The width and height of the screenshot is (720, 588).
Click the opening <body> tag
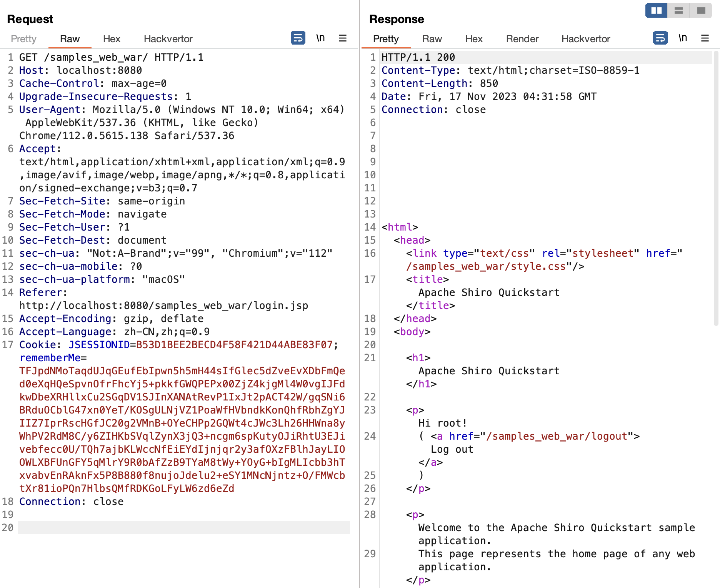point(412,332)
